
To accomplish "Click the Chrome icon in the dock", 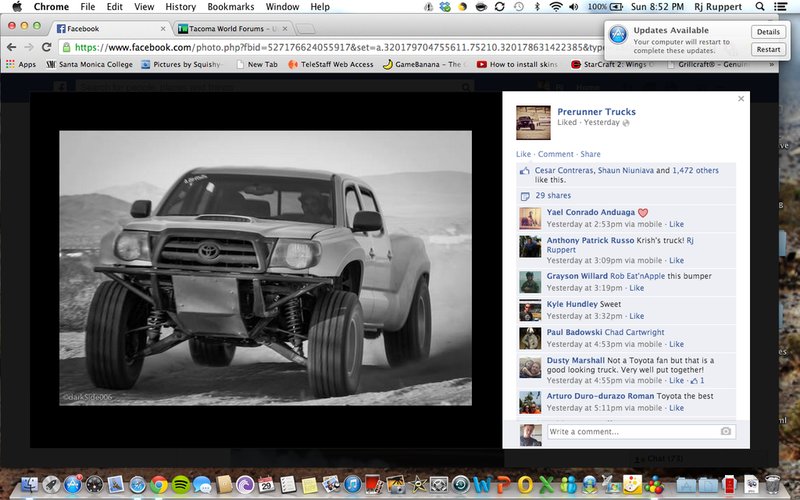I will tap(159, 484).
